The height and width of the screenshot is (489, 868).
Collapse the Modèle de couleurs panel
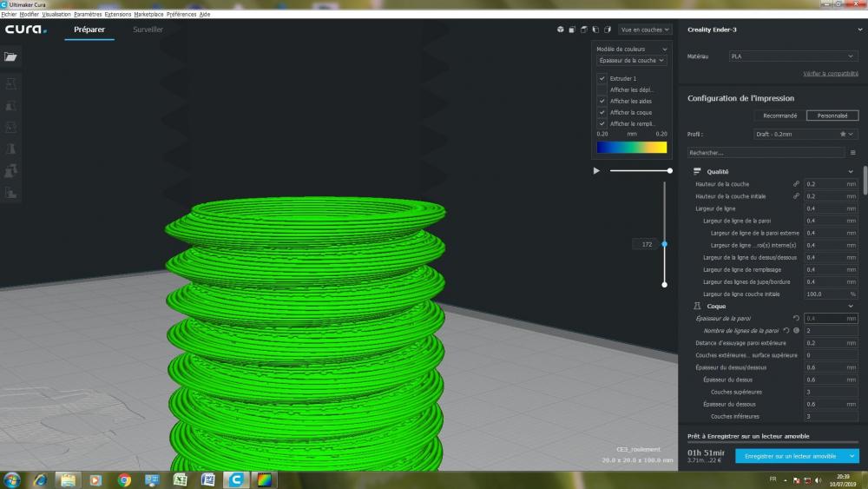point(664,50)
